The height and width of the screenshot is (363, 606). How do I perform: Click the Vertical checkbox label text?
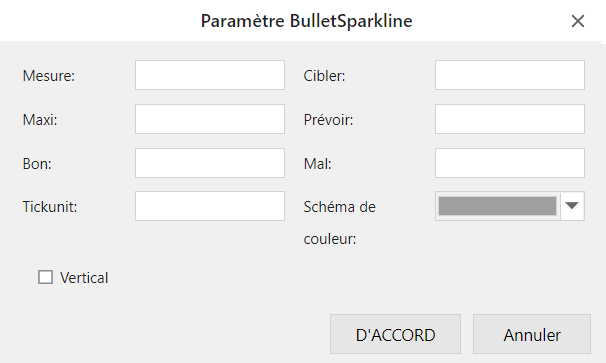tap(84, 278)
